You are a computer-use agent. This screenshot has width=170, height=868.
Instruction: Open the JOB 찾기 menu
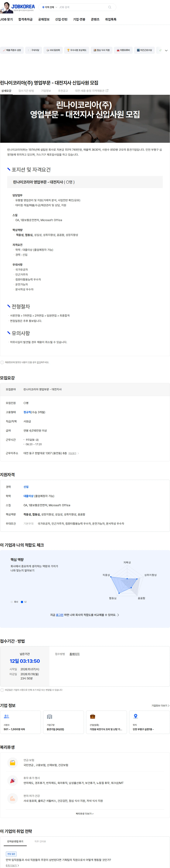click(x=6, y=19)
